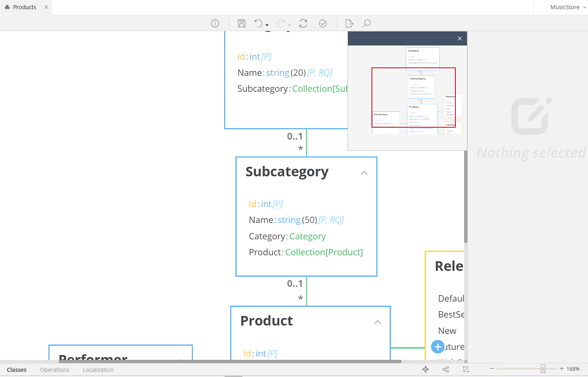Click the share-style layout icon in status bar
Viewport: 588px width, 377px height.
pos(446,369)
